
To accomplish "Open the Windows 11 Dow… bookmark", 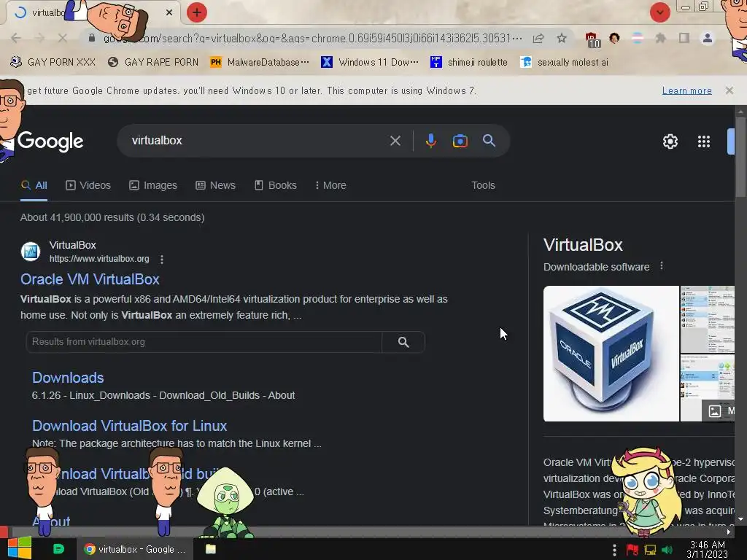I will (370, 62).
